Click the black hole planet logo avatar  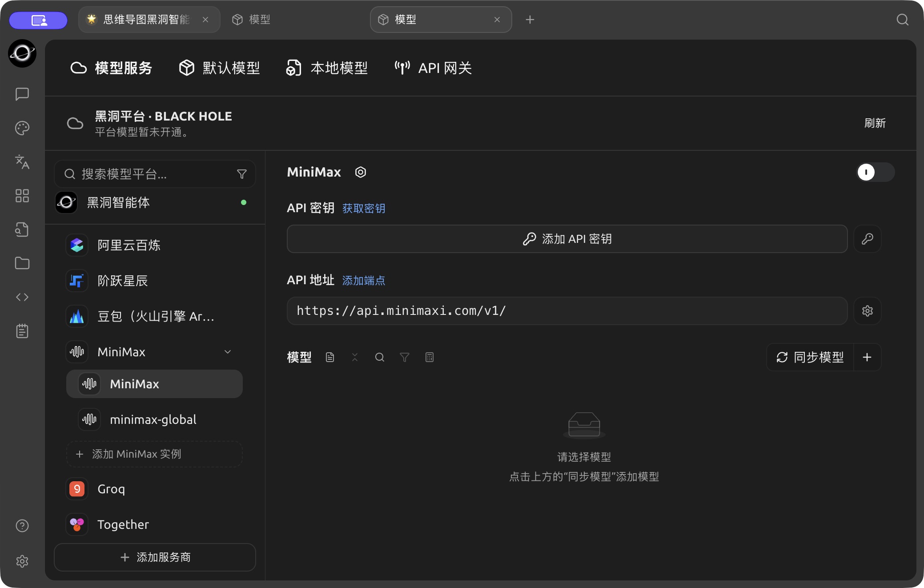(22, 53)
